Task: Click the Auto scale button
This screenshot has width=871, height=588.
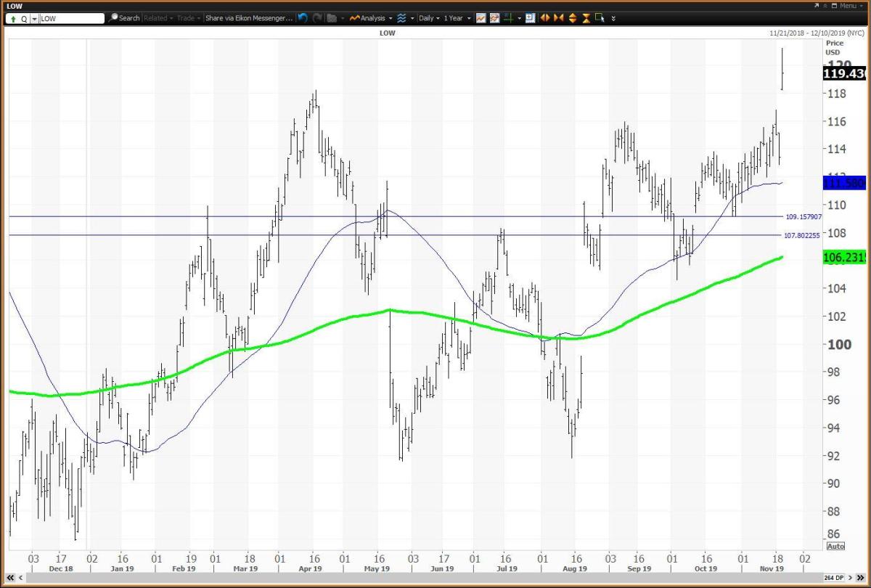Action: click(x=835, y=546)
